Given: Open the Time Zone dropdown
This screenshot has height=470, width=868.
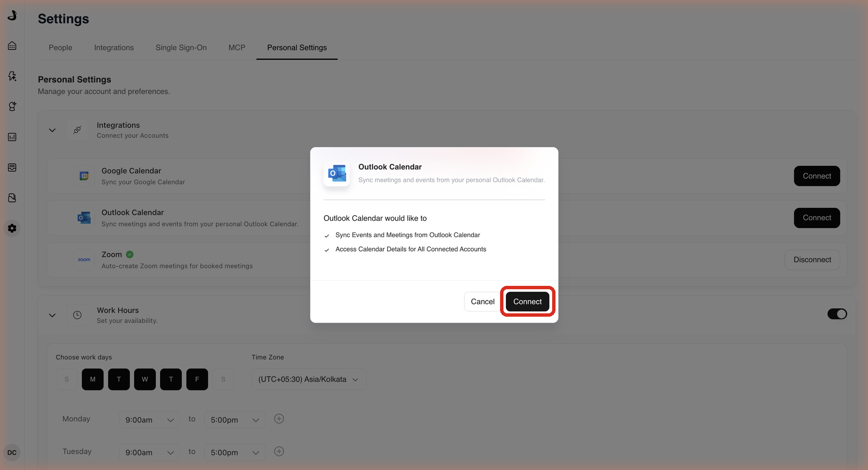Looking at the screenshot, I should [x=309, y=379].
